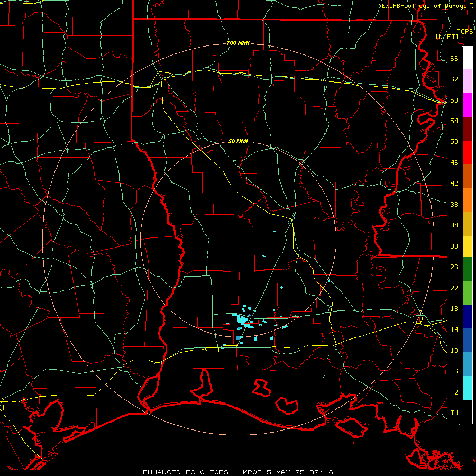Click the legend value 22

[x=454, y=288]
